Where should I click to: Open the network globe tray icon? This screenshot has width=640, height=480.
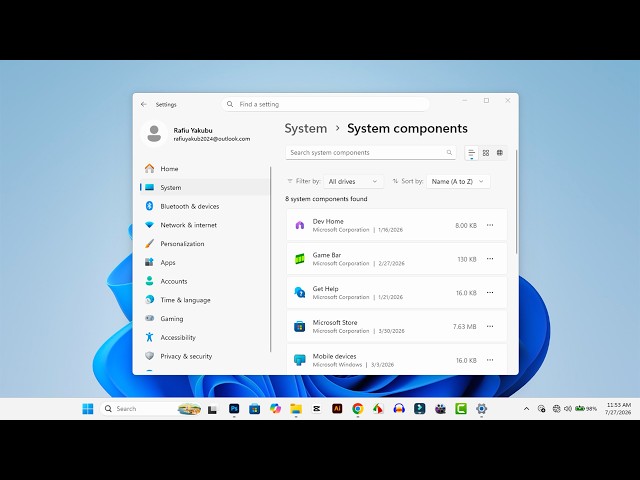click(556, 409)
